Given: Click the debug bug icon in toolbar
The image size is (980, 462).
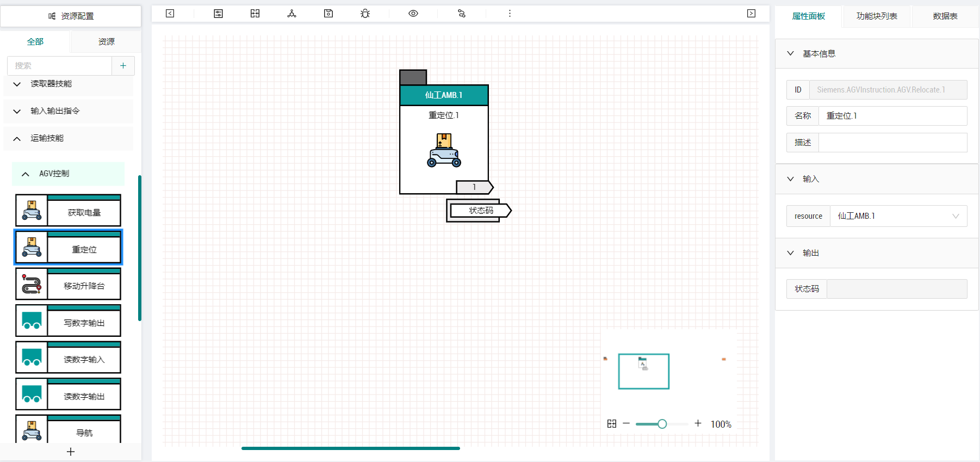Looking at the screenshot, I should click(x=365, y=14).
